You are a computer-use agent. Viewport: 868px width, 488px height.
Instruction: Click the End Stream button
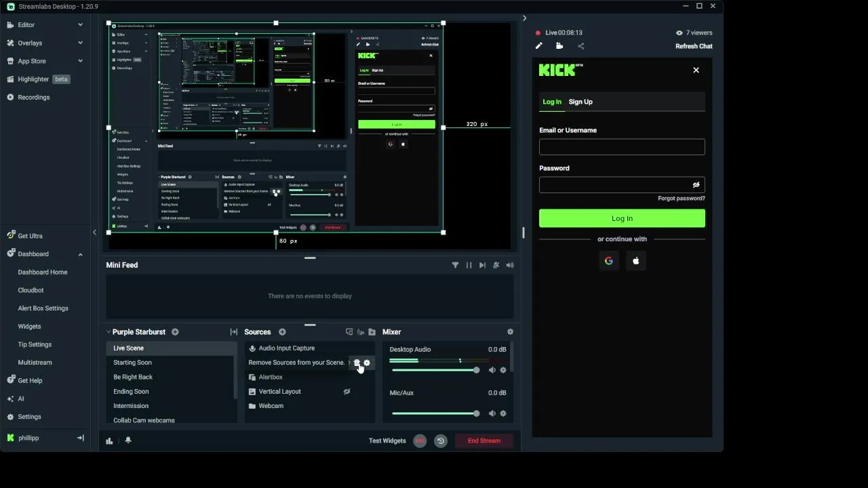click(484, 441)
